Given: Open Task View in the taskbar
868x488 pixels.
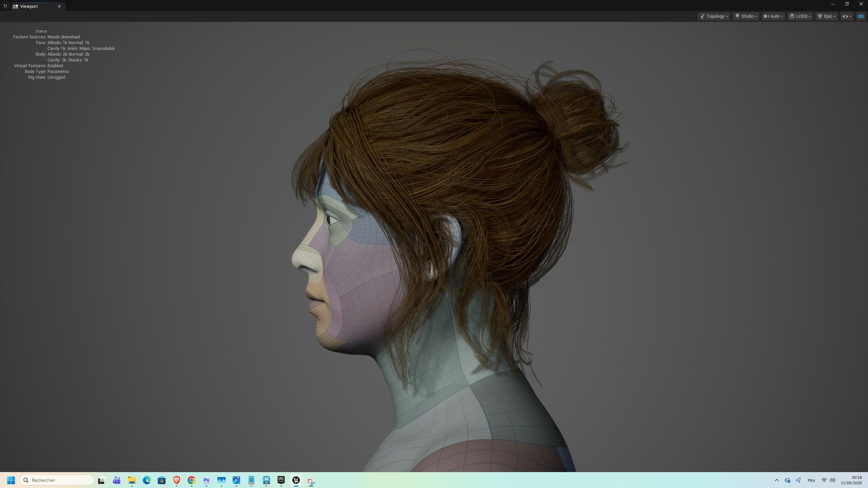Looking at the screenshot, I should click(x=101, y=480).
